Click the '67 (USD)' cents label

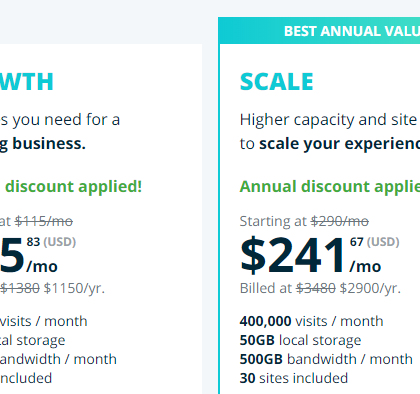click(374, 242)
